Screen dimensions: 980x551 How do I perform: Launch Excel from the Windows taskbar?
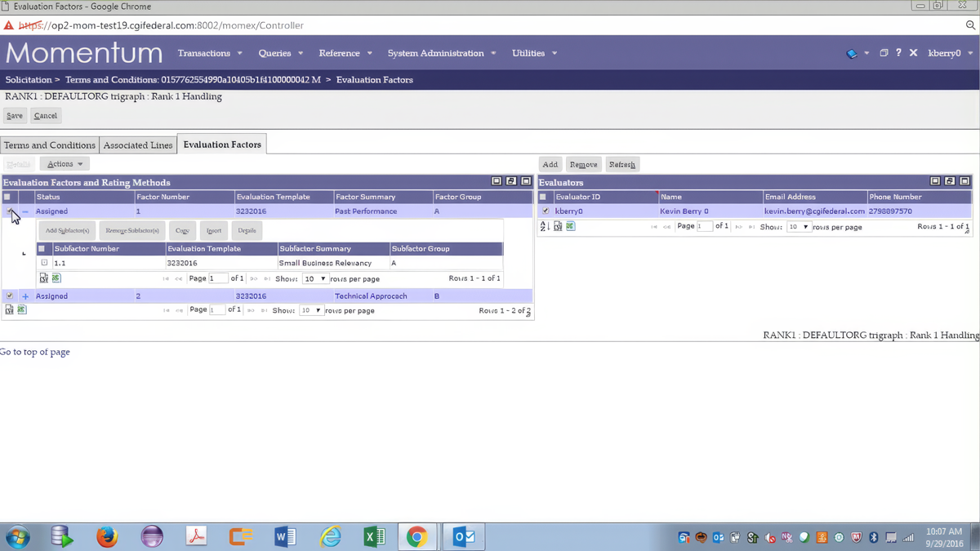point(374,536)
